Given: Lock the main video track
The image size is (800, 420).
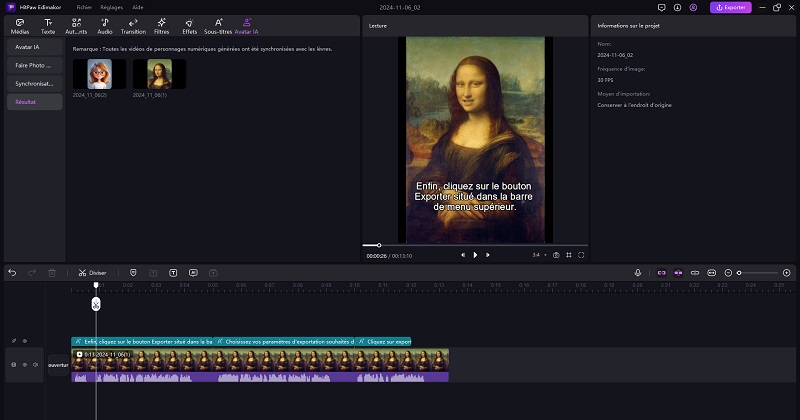Looking at the screenshot, I should coord(13,365).
